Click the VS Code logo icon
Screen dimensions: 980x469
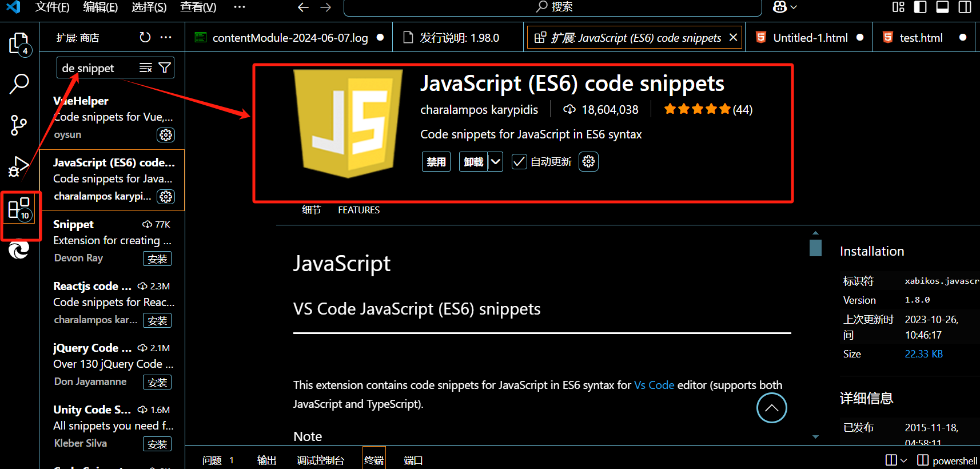(x=13, y=7)
